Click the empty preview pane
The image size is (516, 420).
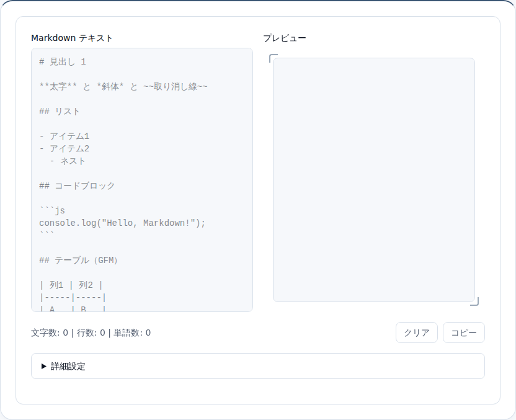point(374,180)
